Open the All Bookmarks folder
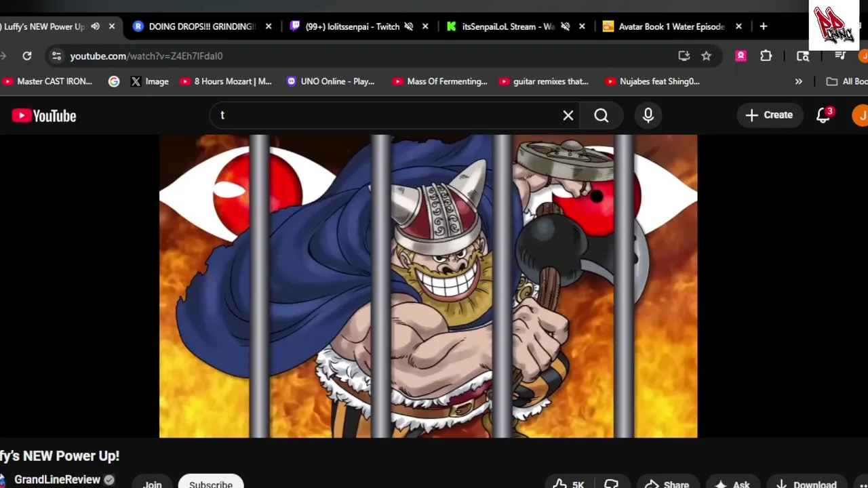The height and width of the screenshot is (488, 868). click(846, 81)
